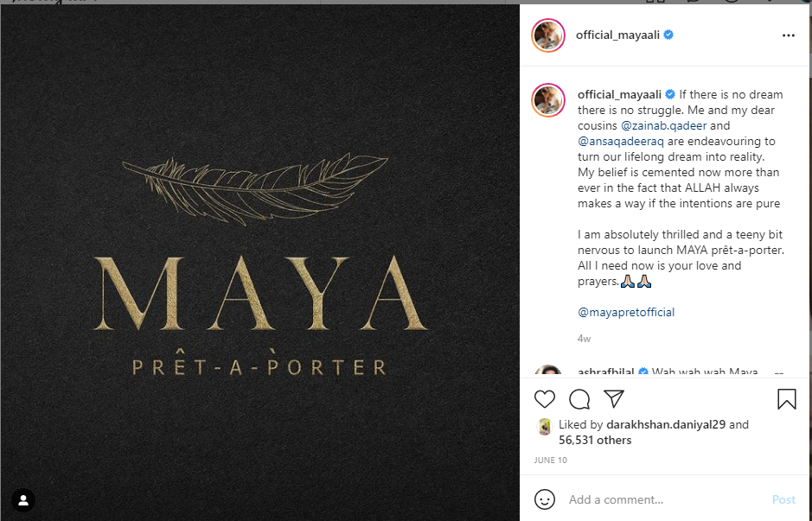Screen dimensions: 812x521
Task: Save post with the bookmark icon
Action: click(x=787, y=399)
